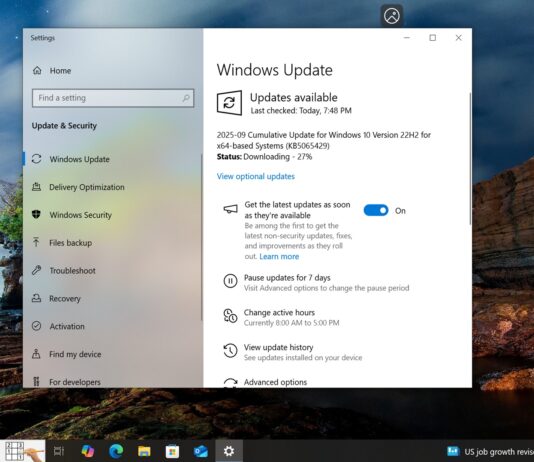Viewport: 534px width, 462px height.
Task: Maximize the Settings window
Action: point(433,37)
